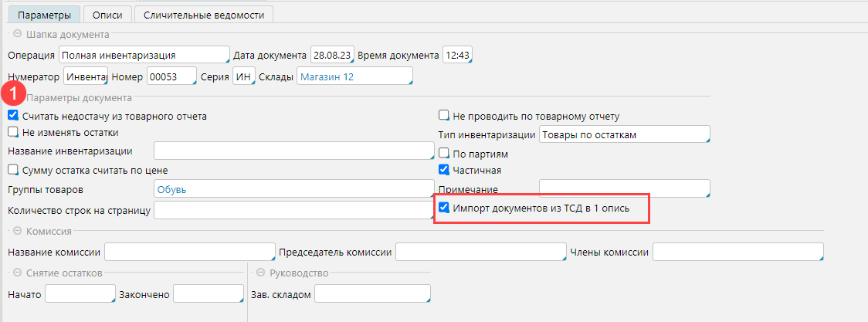
Task: Collapse the Снятие остатков section
Action: tap(16, 273)
